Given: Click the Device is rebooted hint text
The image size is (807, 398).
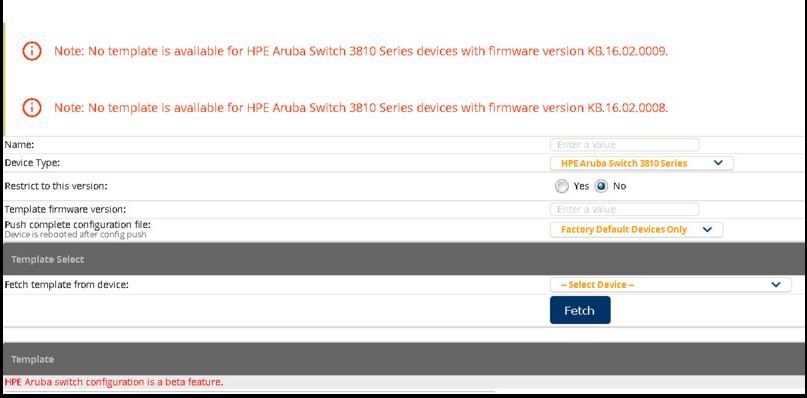Looking at the screenshot, I should (75, 235).
